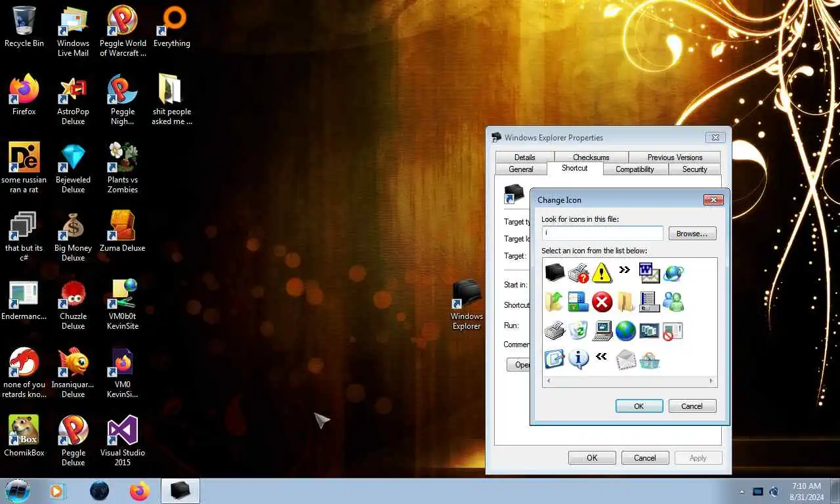Select the Firefox desktop shortcut
840x504 pixels.
pyautogui.click(x=24, y=96)
